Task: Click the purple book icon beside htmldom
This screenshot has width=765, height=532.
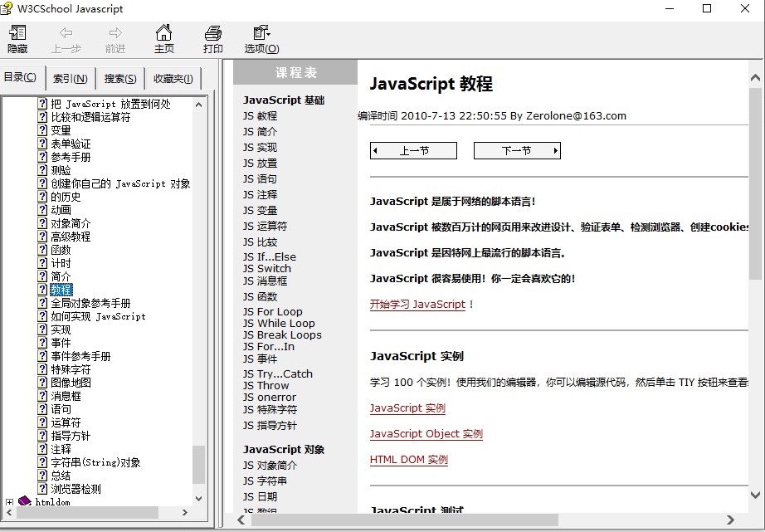Action: click(x=24, y=501)
